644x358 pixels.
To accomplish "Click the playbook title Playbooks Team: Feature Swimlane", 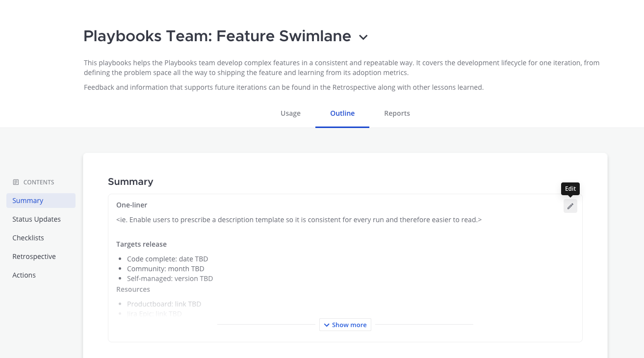I will point(217,36).
